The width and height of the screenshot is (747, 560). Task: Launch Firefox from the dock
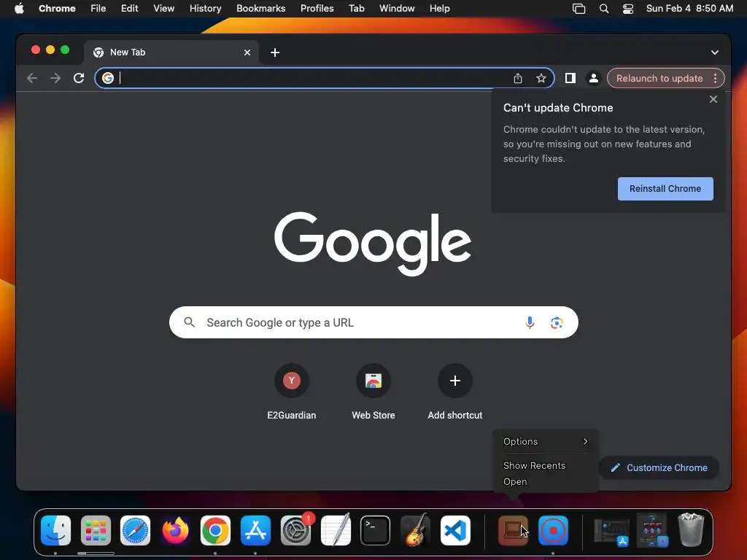point(175,530)
